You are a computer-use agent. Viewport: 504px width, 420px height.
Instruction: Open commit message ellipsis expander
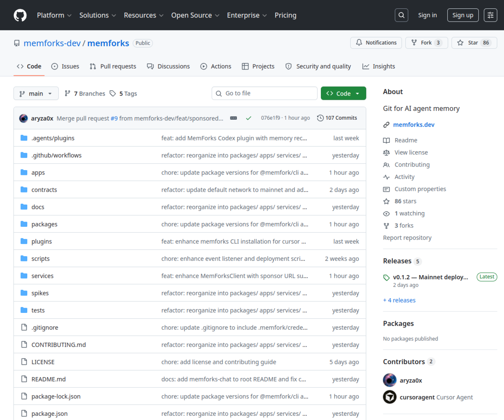[233, 118]
